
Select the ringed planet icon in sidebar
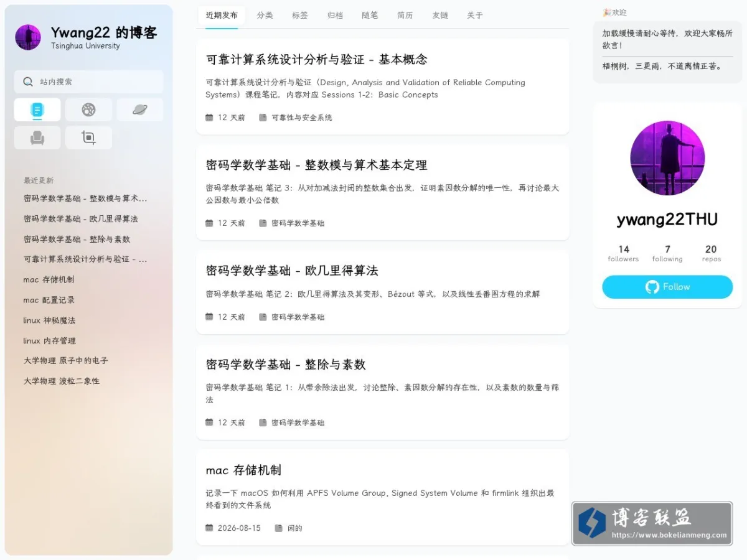(139, 110)
